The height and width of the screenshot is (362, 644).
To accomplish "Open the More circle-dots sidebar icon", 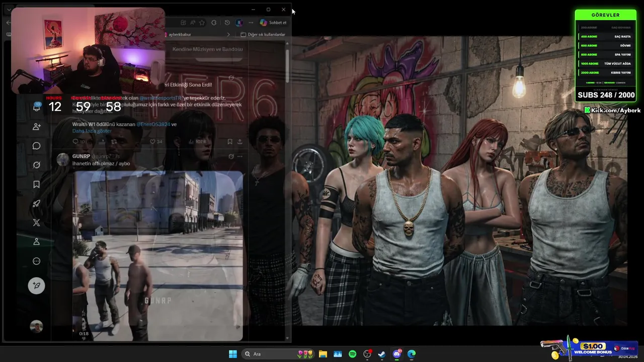I will coord(37,261).
